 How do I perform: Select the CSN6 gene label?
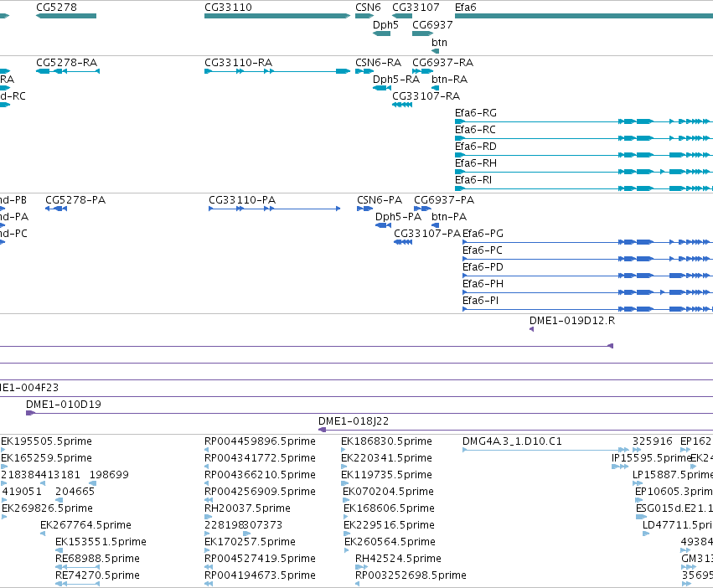click(368, 8)
